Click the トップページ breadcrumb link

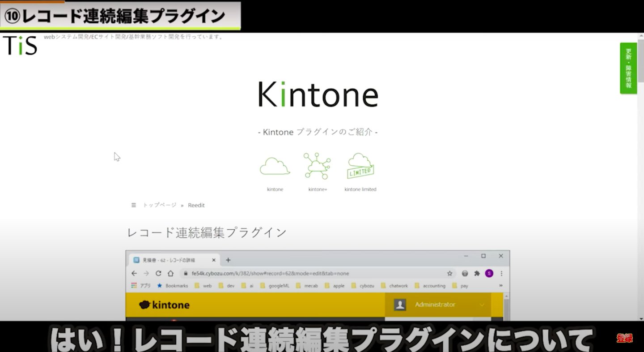coord(160,205)
